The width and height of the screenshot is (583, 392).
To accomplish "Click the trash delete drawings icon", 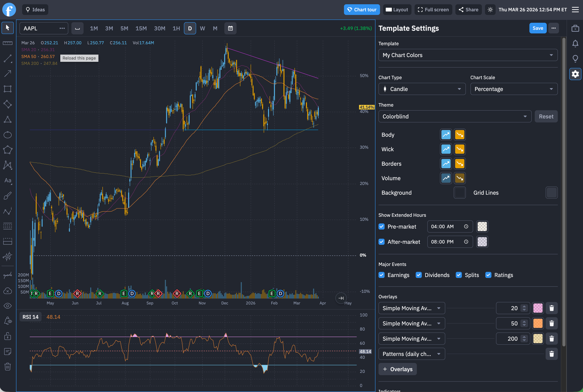I will [x=8, y=367].
